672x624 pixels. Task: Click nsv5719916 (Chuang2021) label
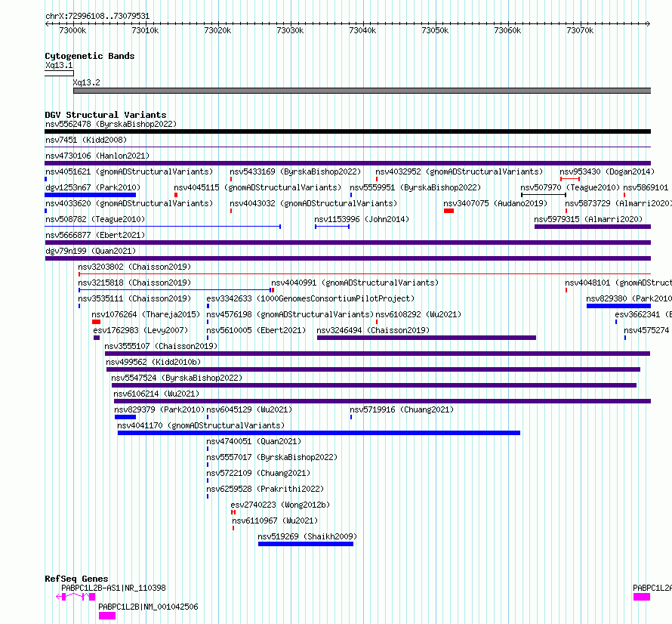point(402,409)
